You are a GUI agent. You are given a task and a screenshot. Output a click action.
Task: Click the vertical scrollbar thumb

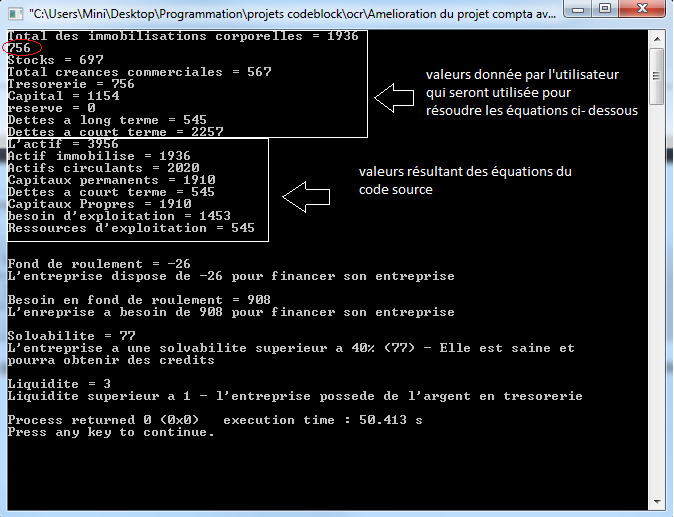click(657, 76)
